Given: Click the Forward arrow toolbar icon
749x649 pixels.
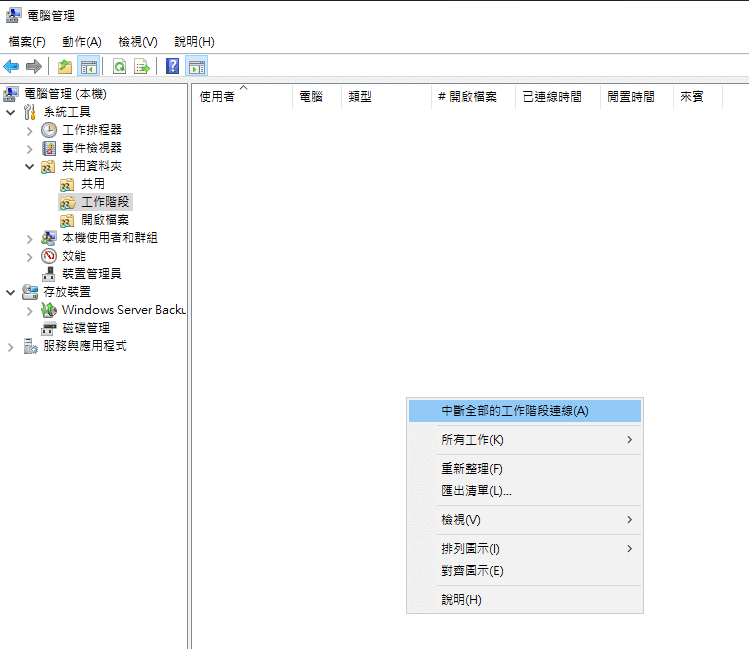Looking at the screenshot, I should (x=34, y=66).
